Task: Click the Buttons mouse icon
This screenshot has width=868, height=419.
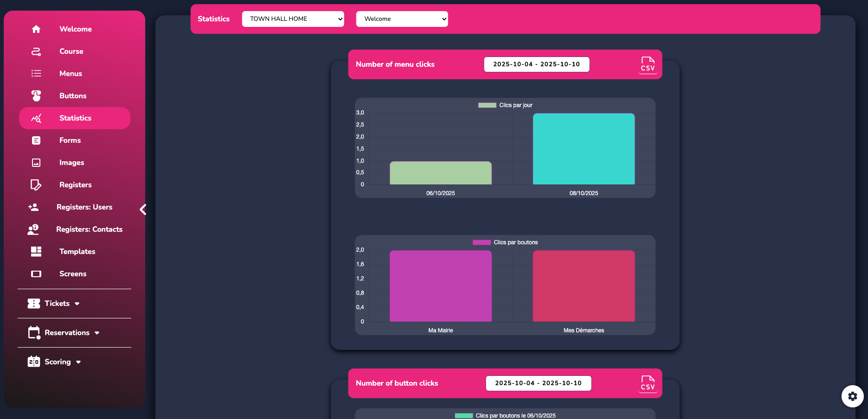Action: pos(36,96)
